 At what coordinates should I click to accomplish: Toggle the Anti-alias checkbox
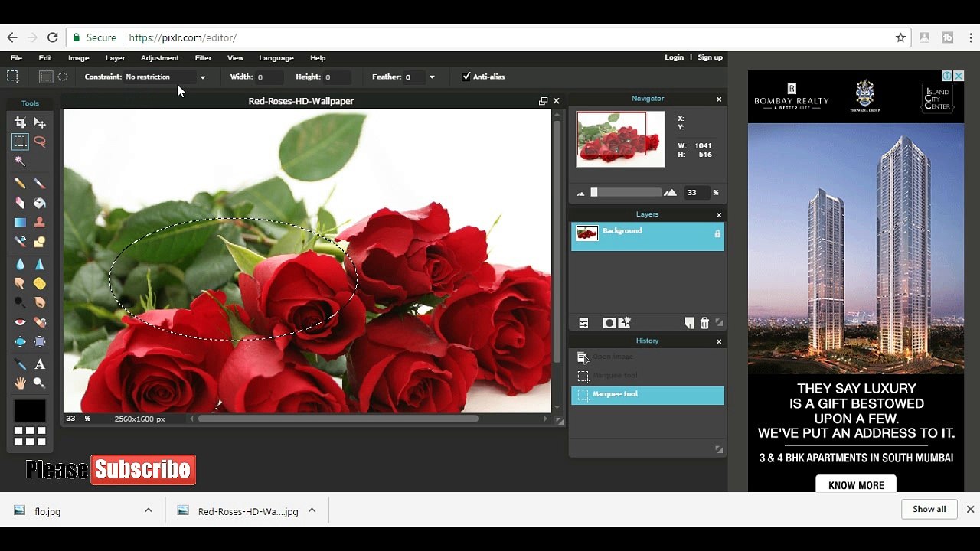coord(466,77)
